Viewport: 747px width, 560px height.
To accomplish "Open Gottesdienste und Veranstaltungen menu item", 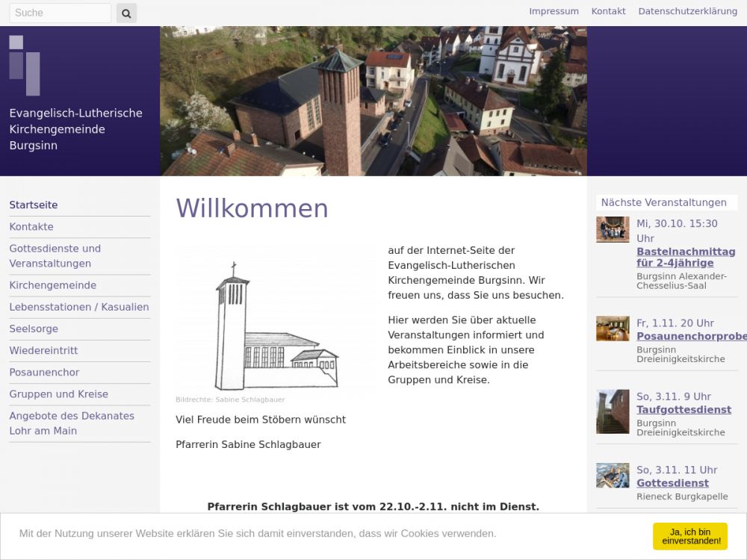I will pyautogui.click(x=55, y=255).
